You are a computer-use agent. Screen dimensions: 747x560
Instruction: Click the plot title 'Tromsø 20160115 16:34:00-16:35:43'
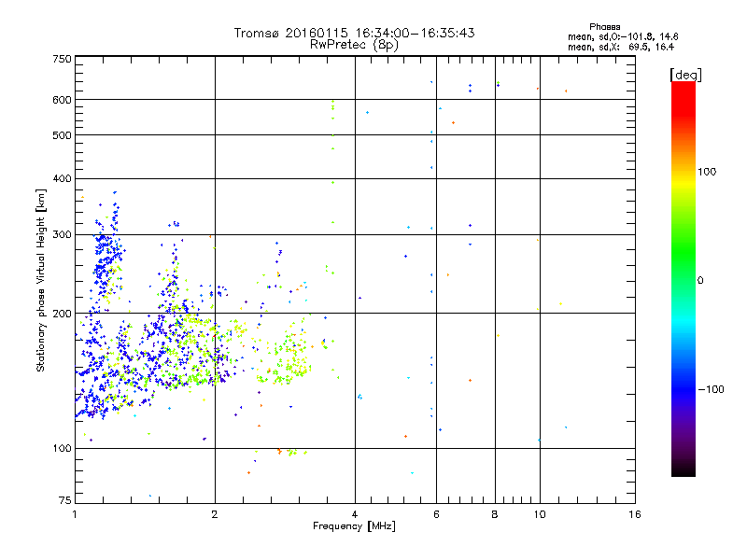click(355, 33)
